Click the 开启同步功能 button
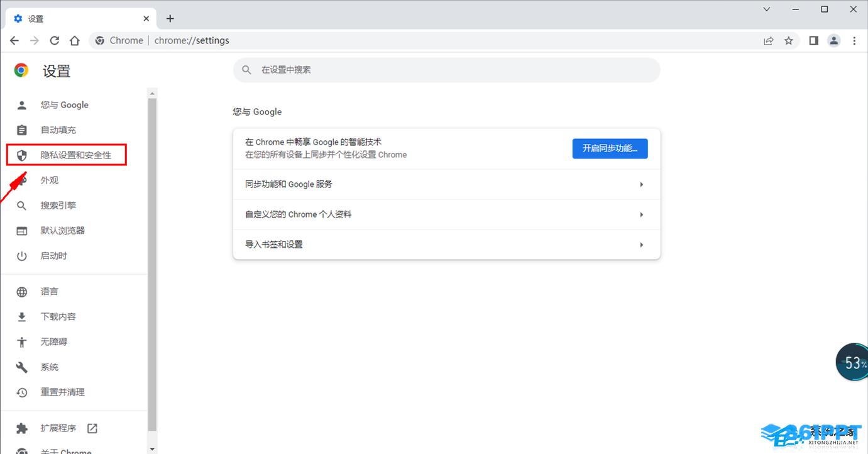Viewport: 868px width, 454px height. pos(610,148)
